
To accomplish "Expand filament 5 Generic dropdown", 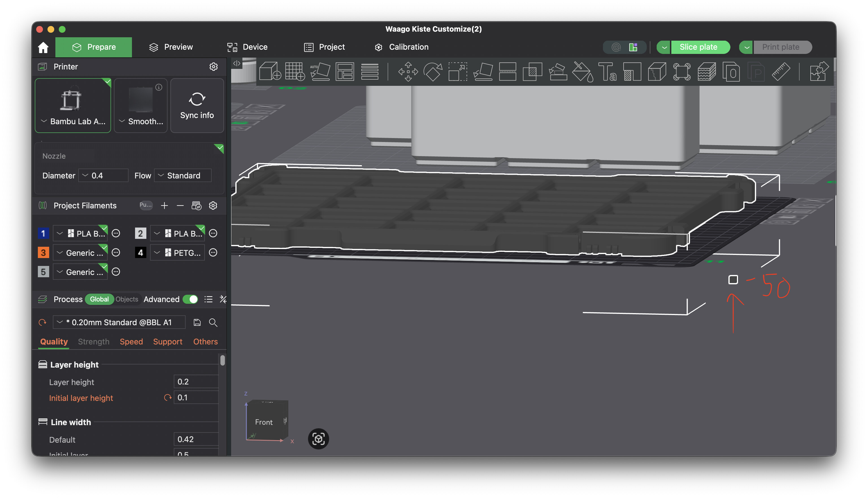I will (x=81, y=272).
